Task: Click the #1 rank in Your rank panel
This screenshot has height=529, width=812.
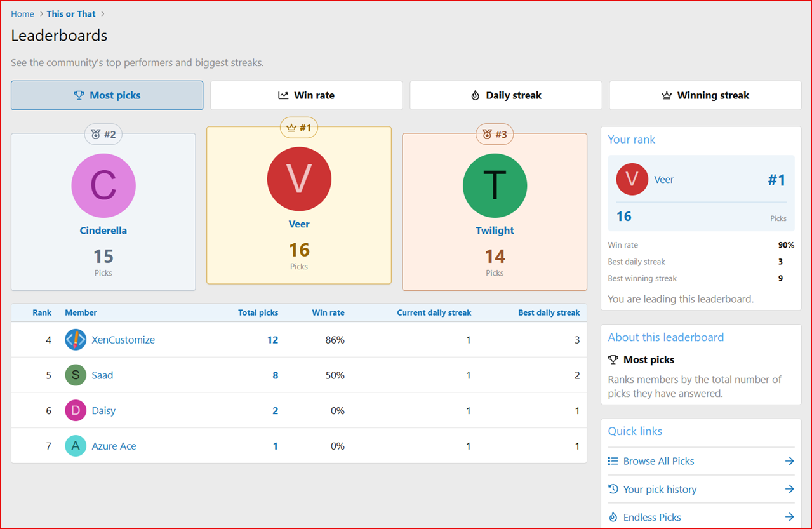Action: pyautogui.click(x=776, y=180)
